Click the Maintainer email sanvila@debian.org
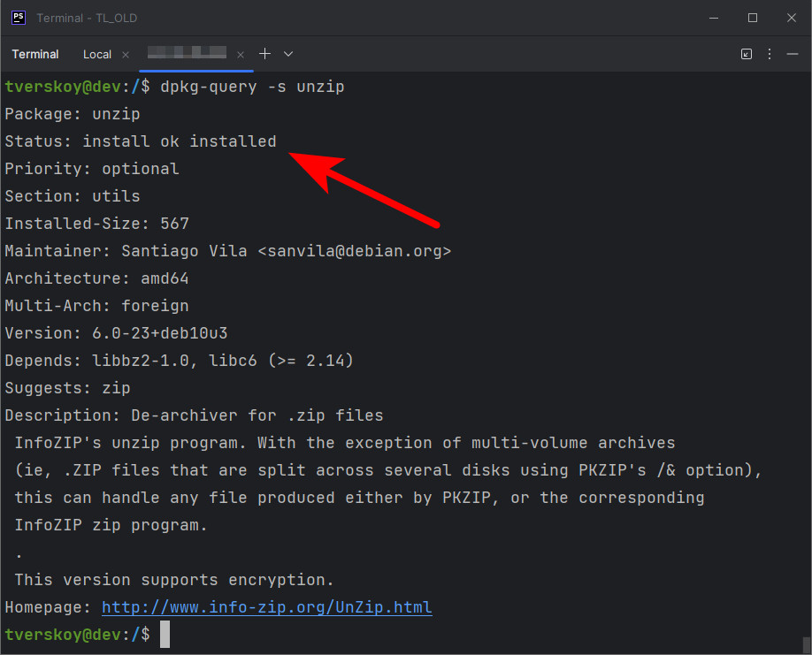The image size is (812, 655). [x=355, y=251]
